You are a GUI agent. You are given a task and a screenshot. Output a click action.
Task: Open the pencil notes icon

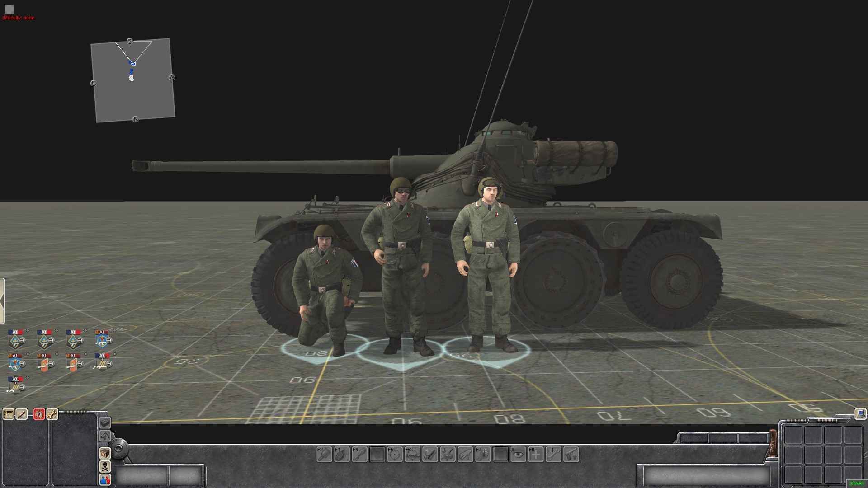tap(22, 414)
